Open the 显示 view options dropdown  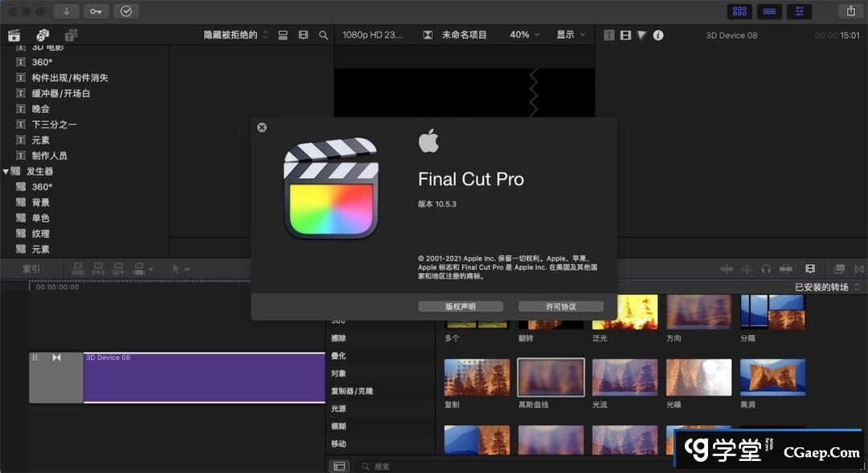(x=571, y=35)
